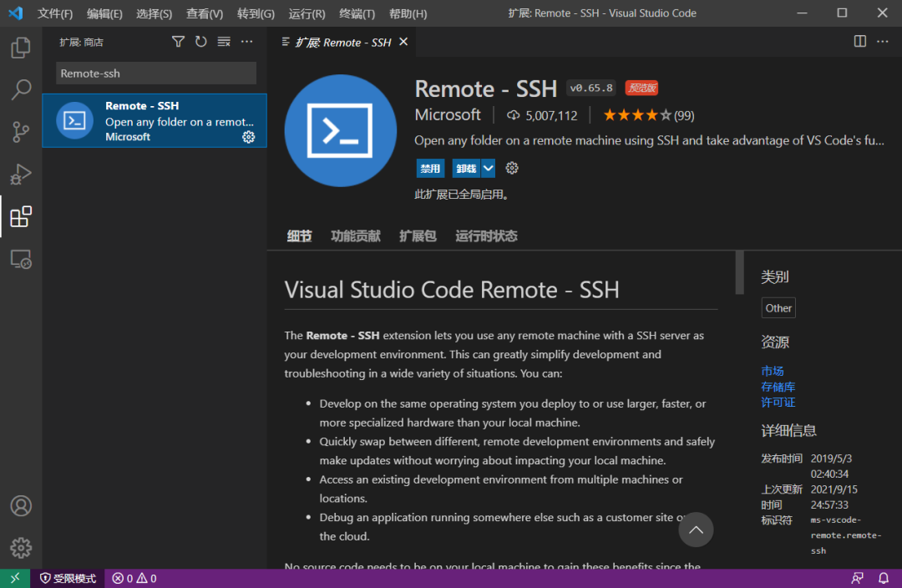Open the Explorer view in activity bar
This screenshot has height=588, width=902.
[x=21, y=48]
